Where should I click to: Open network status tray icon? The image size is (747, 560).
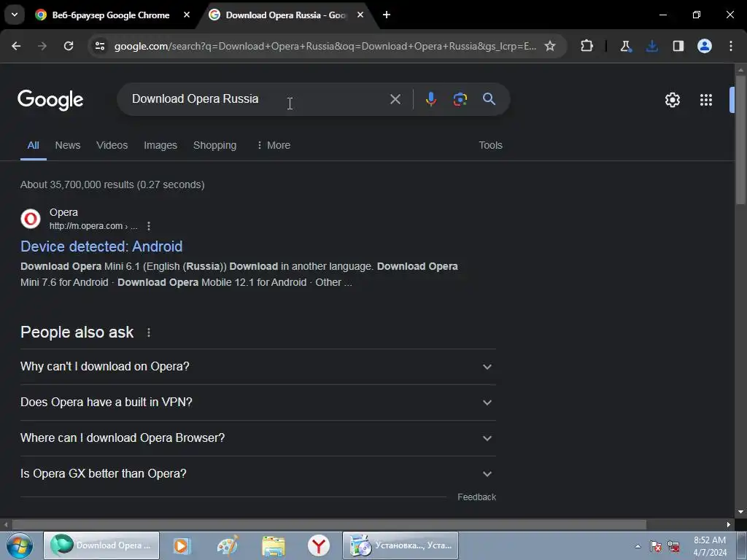[x=673, y=546]
